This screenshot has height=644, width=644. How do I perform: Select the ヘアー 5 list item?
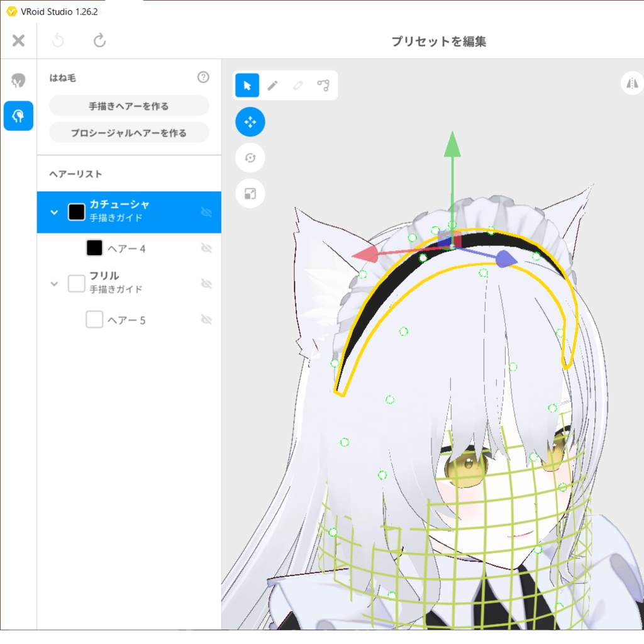point(126,319)
